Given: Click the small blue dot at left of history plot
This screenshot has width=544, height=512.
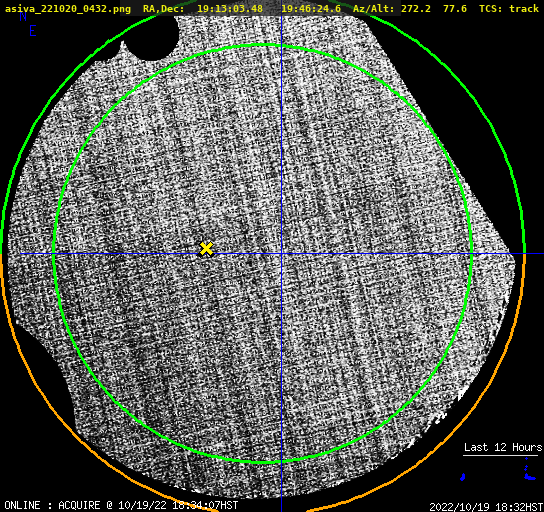Looking at the screenshot, I should coord(462,477).
